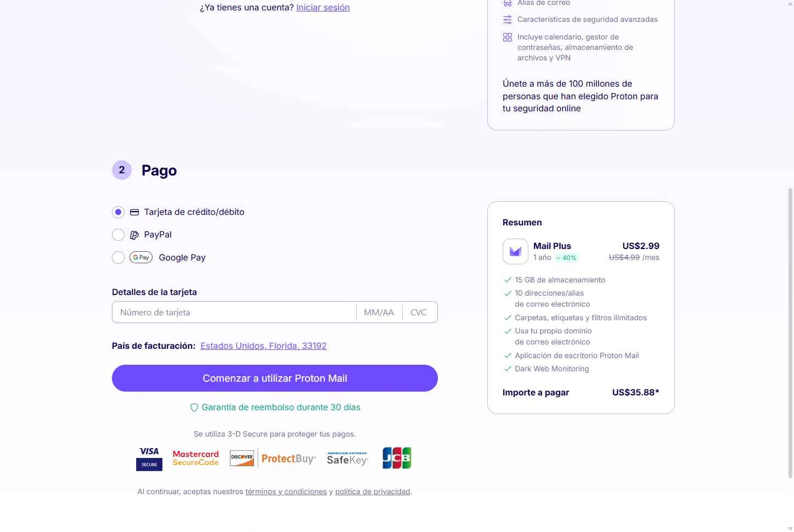The image size is (794, 532).
Task: Click the checkmark beside 10 direcciones/alias
Action: click(x=508, y=293)
